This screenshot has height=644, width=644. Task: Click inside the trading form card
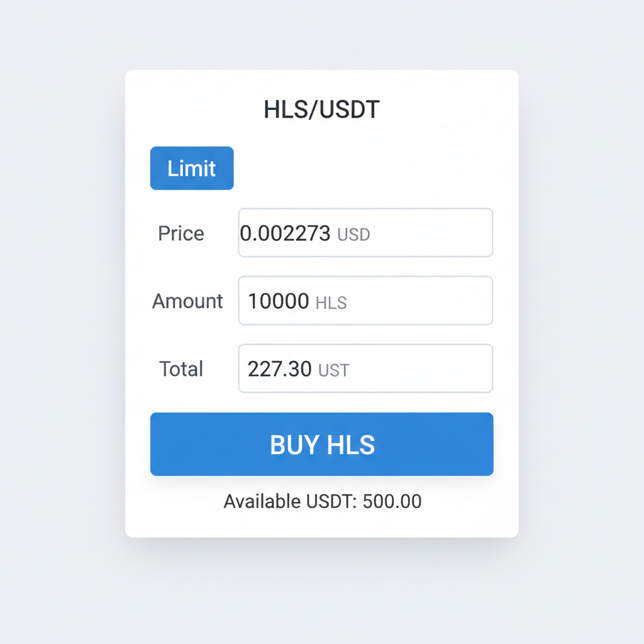321,302
